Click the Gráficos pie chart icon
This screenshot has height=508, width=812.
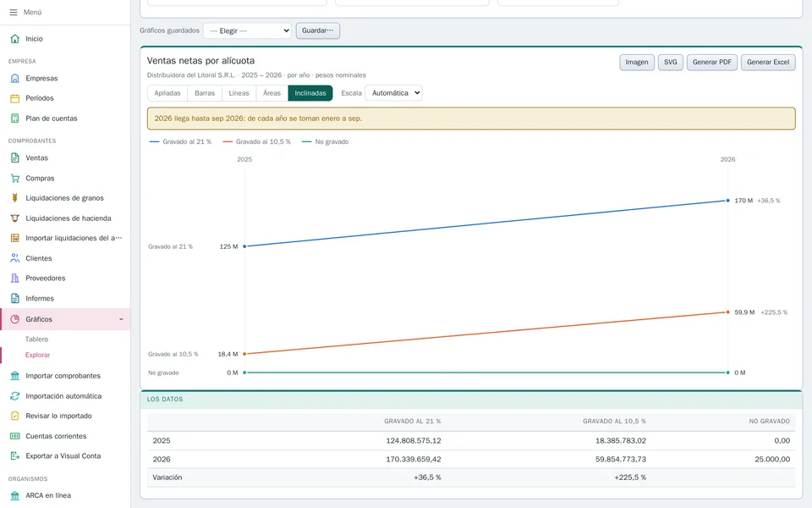[15, 319]
